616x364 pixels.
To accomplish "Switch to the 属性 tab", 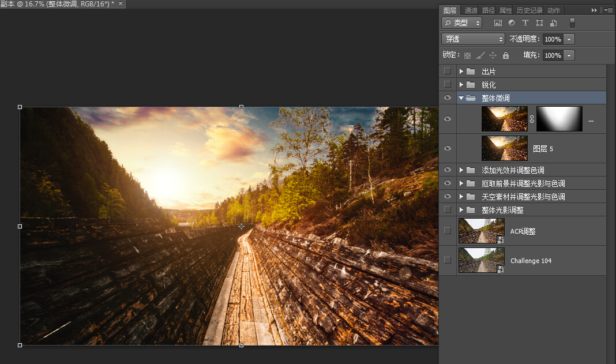I will click(506, 10).
